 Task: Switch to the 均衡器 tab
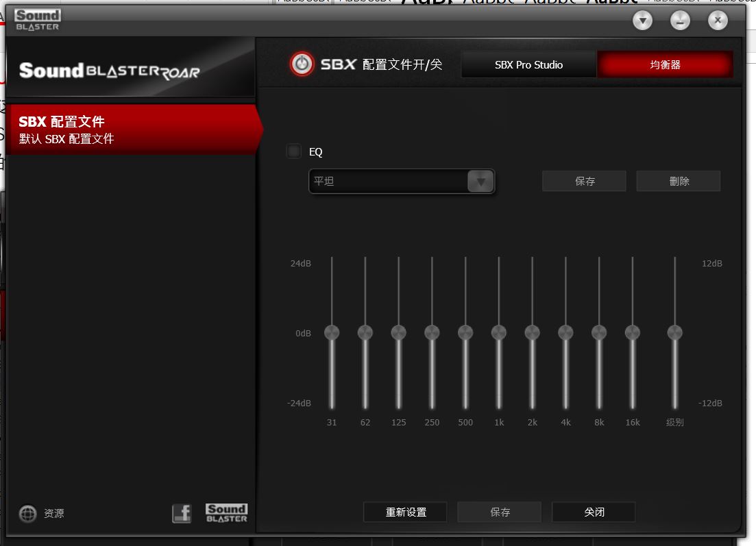665,64
